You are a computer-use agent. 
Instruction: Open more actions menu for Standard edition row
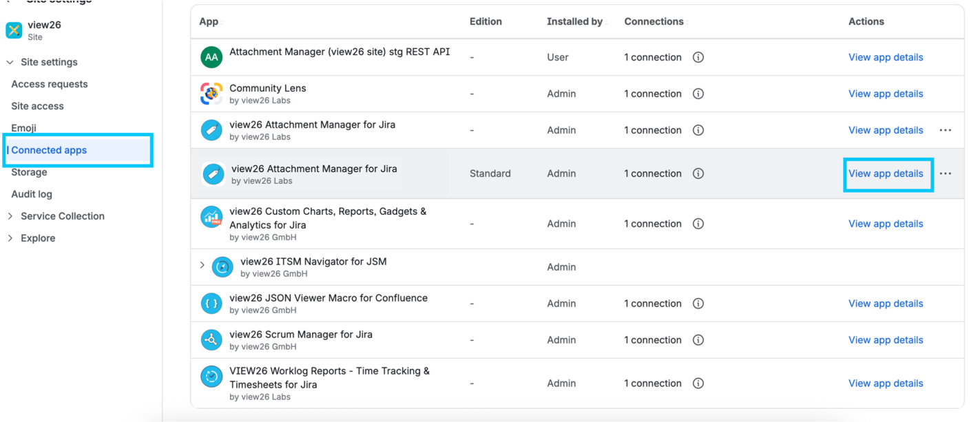(946, 173)
